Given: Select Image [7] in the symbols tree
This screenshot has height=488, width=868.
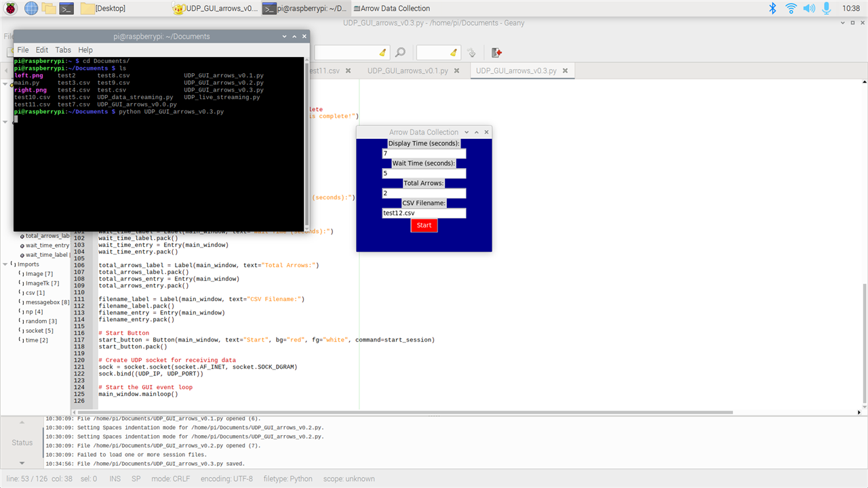Looking at the screenshot, I should pos(39,274).
